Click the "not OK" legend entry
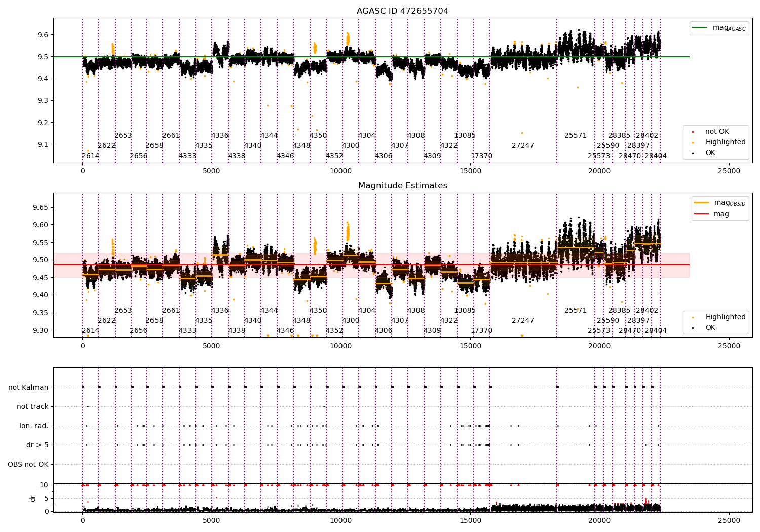This screenshot has height=532, width=760. point(717,132)
